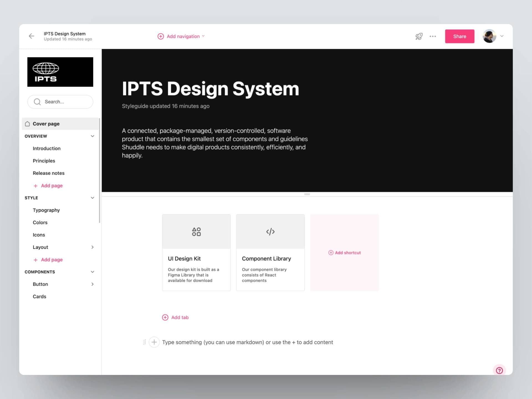The width and height of the screenshot is (532, 399).
Task: Collapse the OVERVIEW section
Action: point(93,136)
